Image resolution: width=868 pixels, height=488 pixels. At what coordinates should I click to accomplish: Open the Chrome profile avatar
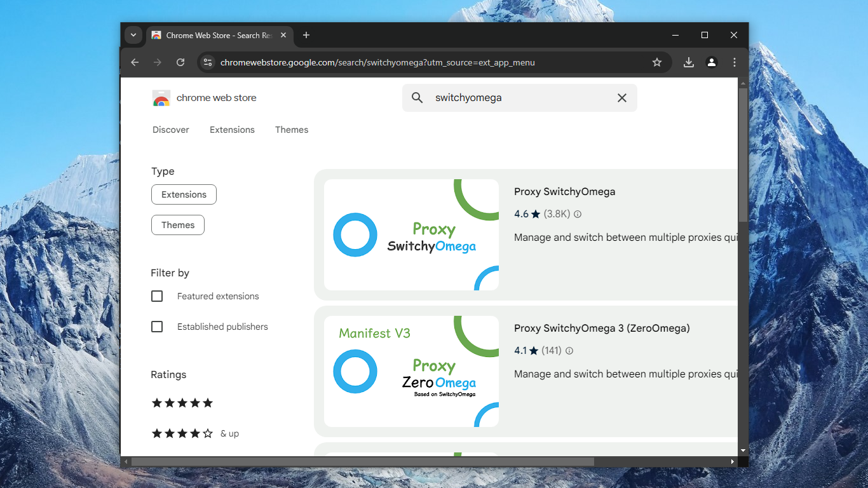[x=712, y=62]
